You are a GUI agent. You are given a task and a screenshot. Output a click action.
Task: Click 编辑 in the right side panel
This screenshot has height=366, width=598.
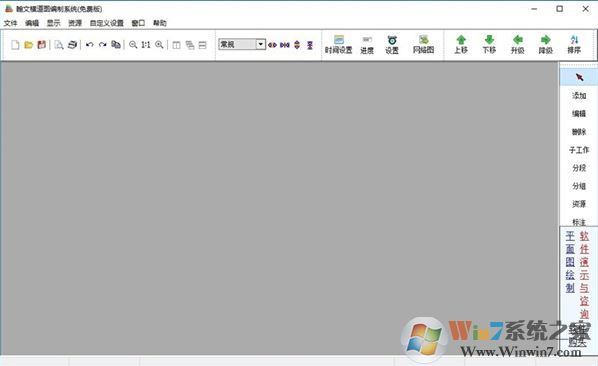(579, 114)
